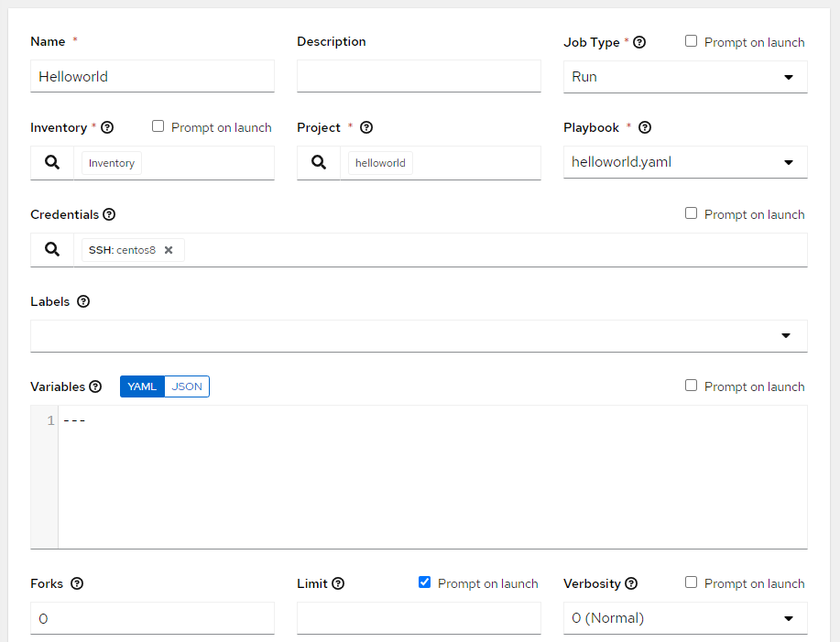Click into the Description input field
This screenshot has height=642, width=840.
coord(419,76)
